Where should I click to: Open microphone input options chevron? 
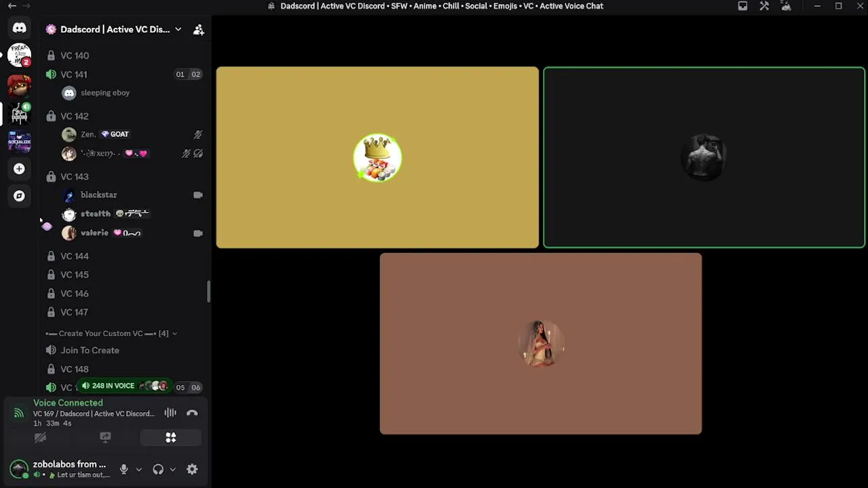point(138,469)
